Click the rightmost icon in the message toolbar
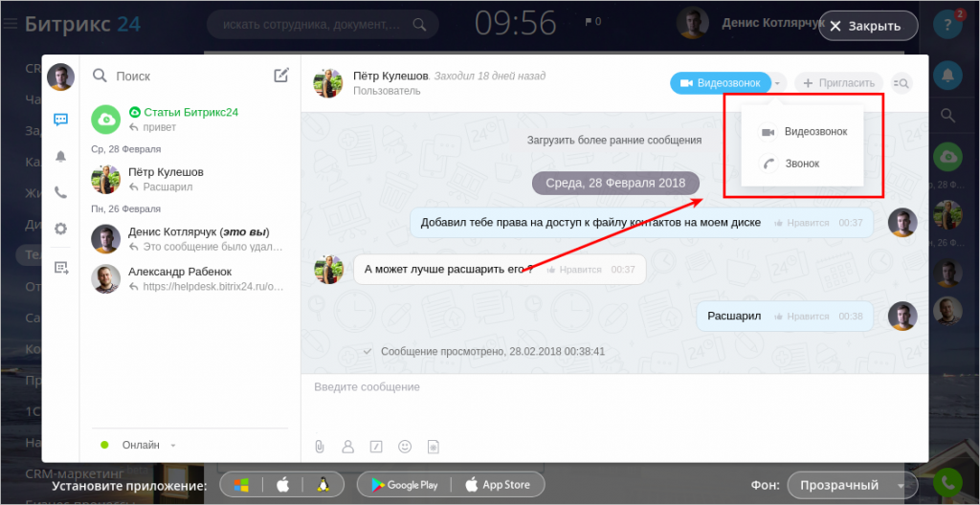 tap(434, 447)
